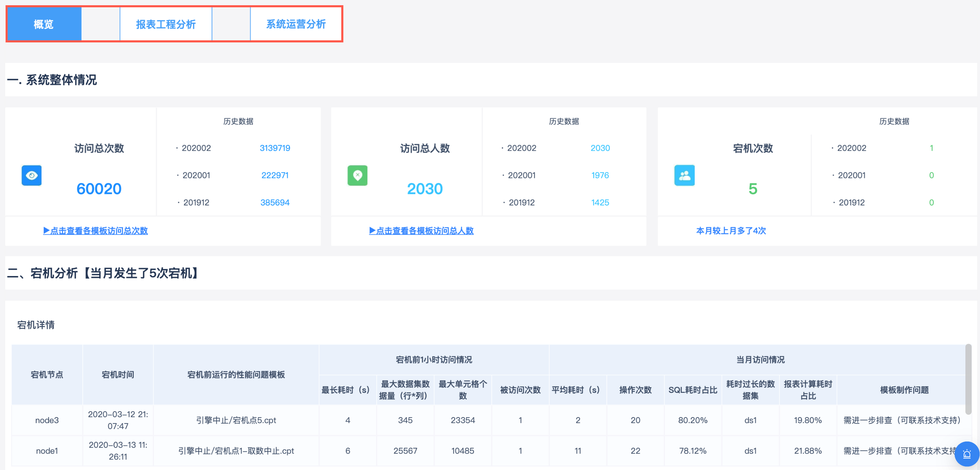This screenshot has width=980, height=470.
Task: Click the 宕机节点 column header
Action: [47, 374]
